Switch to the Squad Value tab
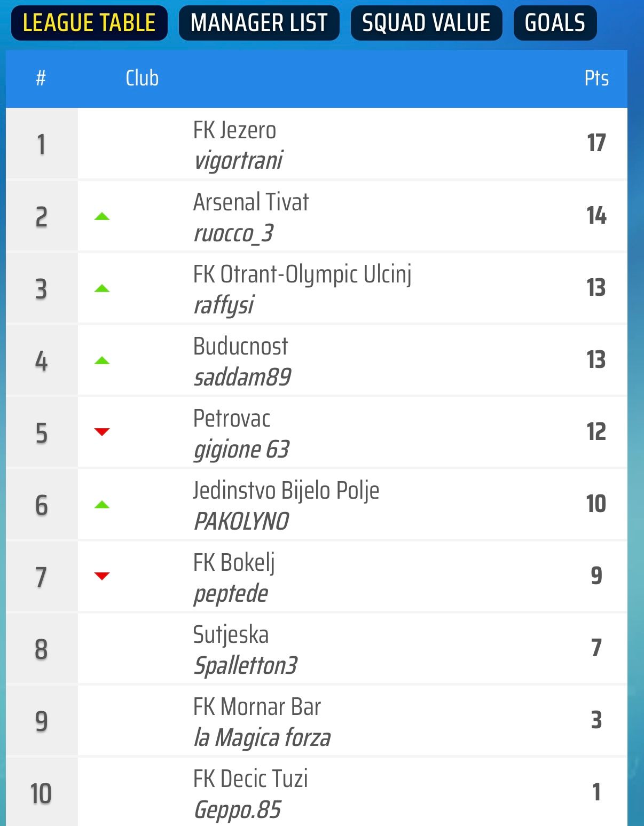The width and height of the screenshot is (644, 826). [x=426, y=23]
